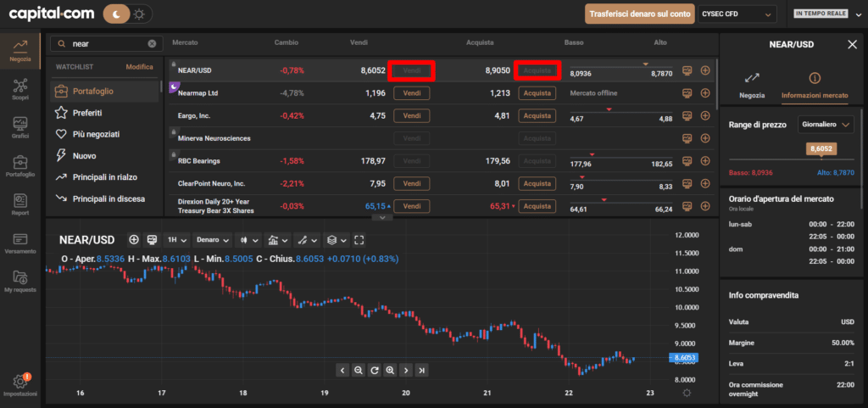Open the candlestick chart type dropdown
Screen dimensions: 868x408
[x=248, y=240]
